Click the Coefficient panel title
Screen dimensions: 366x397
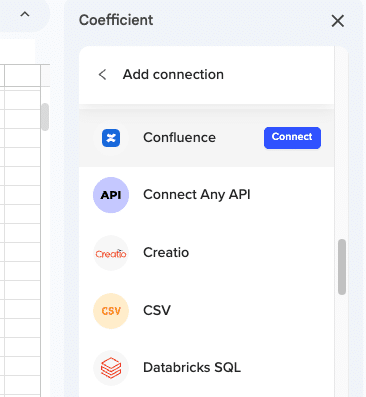click(x=116, y=20)
